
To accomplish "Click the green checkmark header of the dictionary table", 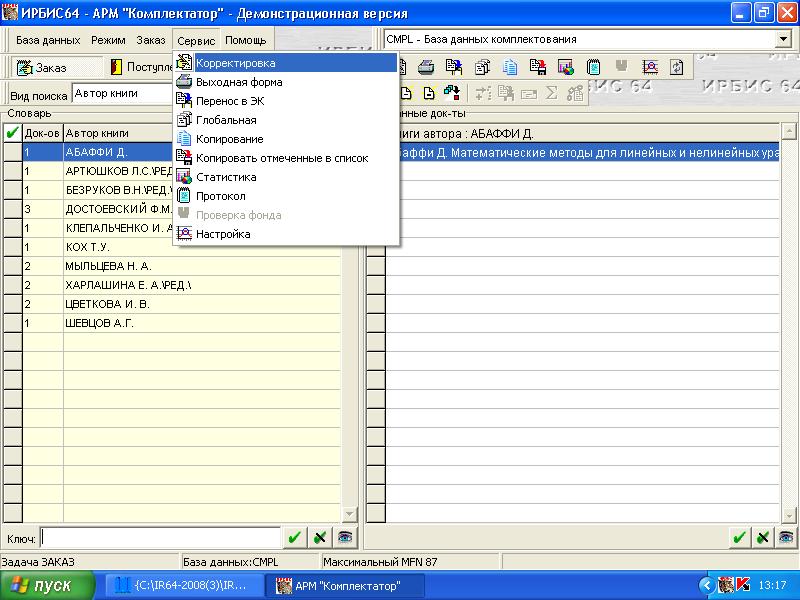I will coord(13,133).
